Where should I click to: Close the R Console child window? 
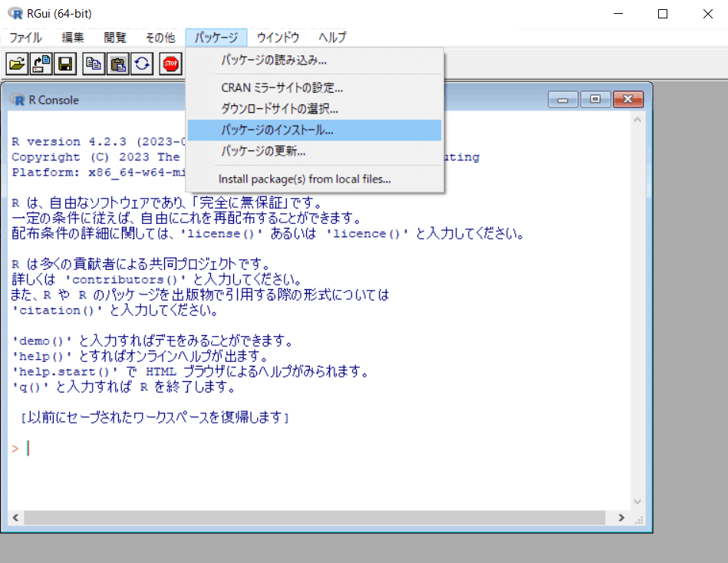pyautogui.click(x=628, y=99)
